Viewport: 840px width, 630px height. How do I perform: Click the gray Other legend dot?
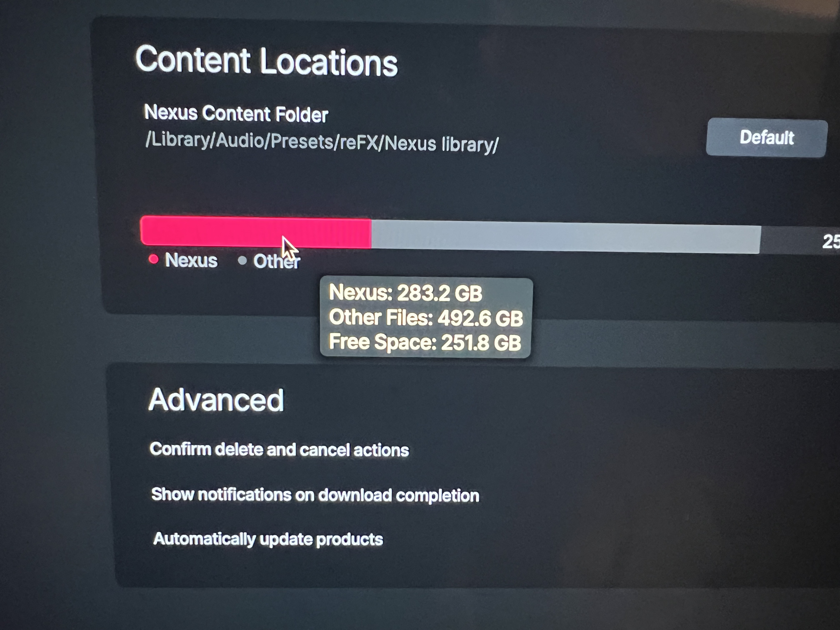pyautogui.click(x=242, y=260)
